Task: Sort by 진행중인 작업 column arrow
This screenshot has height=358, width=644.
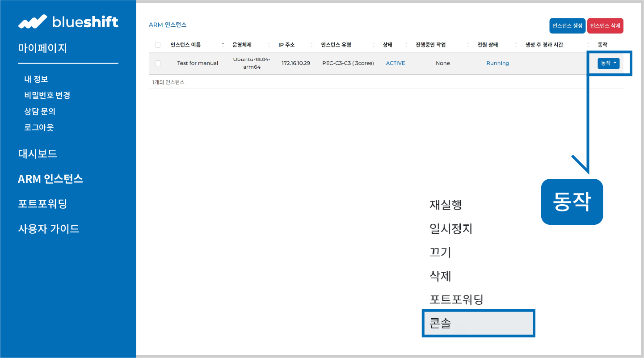Action: click(x=468, y=45)
